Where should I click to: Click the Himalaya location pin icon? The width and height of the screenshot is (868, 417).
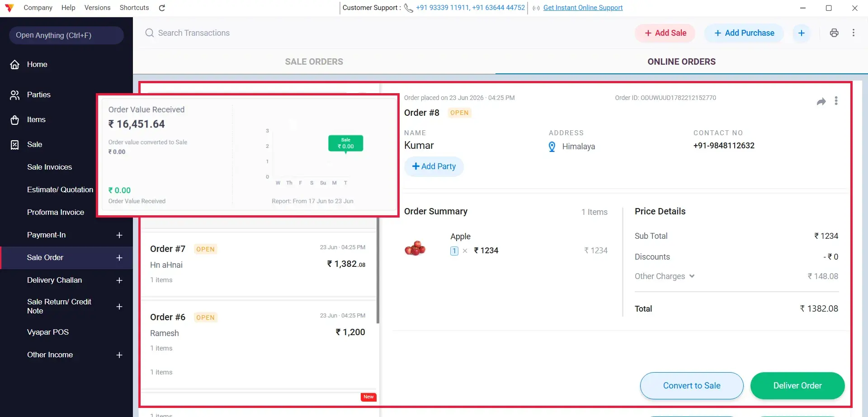(x=552, y=147)
